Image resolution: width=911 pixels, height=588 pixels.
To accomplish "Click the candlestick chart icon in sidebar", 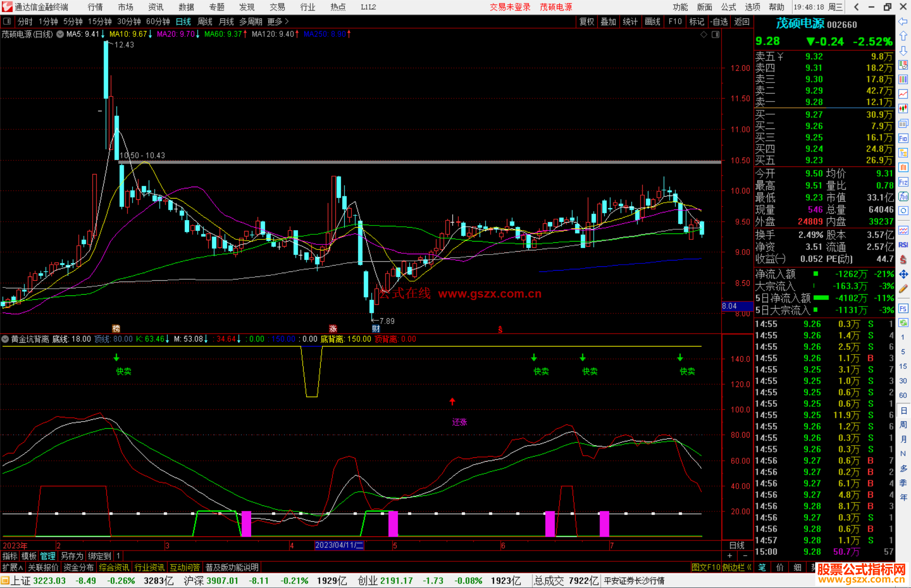I will coord(903,109).
